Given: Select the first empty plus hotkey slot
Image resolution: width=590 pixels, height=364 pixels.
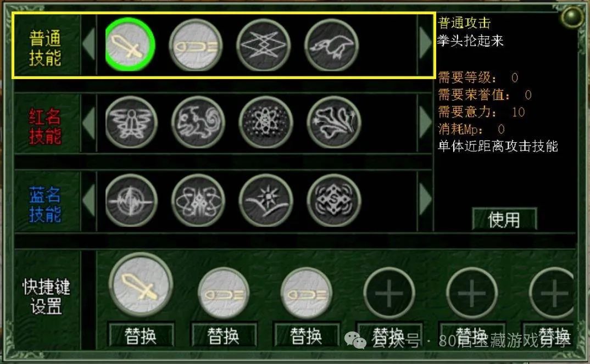Looking at the screenshot, I should coord(389,293).
